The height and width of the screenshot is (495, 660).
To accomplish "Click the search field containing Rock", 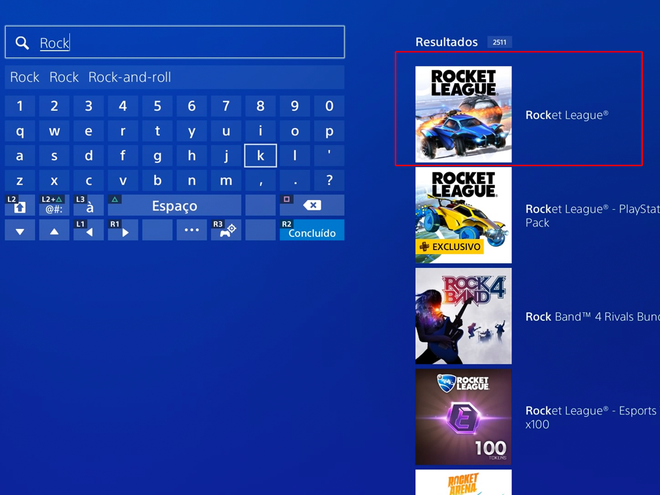I will [175, 42].
